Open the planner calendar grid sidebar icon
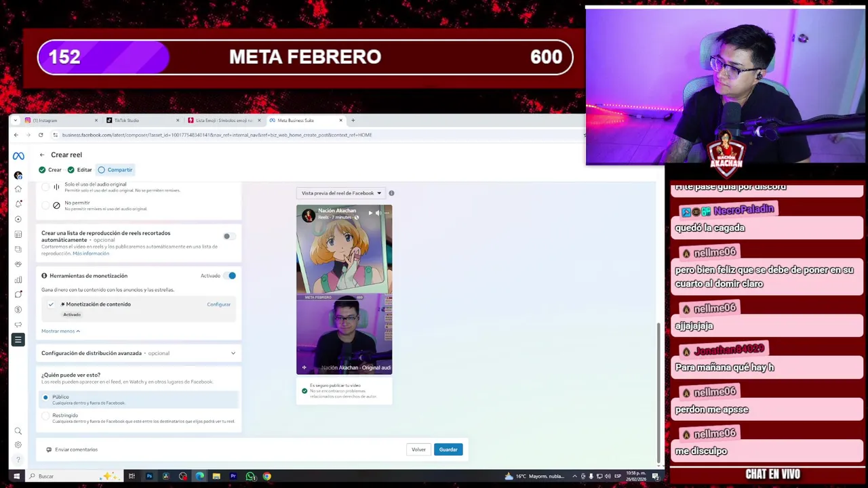 [18, 235]
